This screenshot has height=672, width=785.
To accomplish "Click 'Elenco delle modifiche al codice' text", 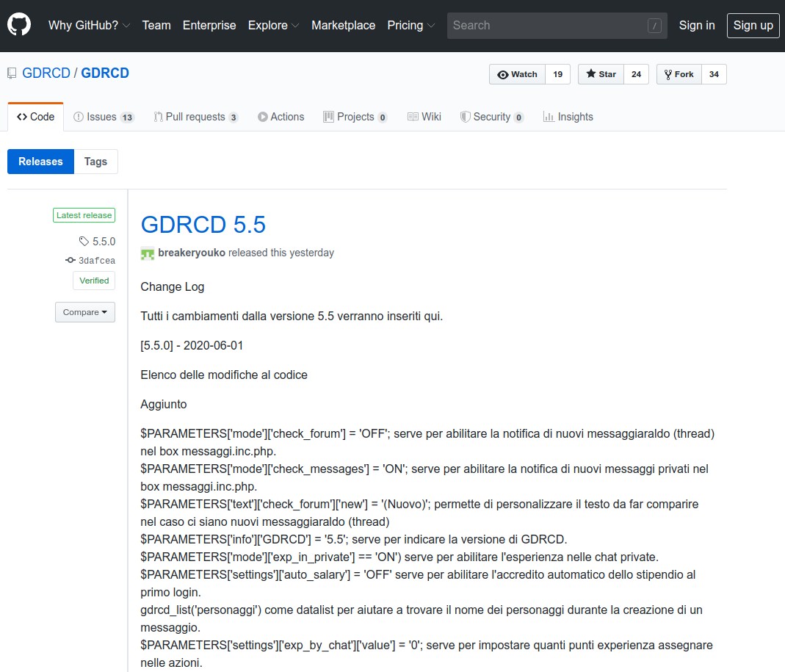I will click(x=224, y=375).
